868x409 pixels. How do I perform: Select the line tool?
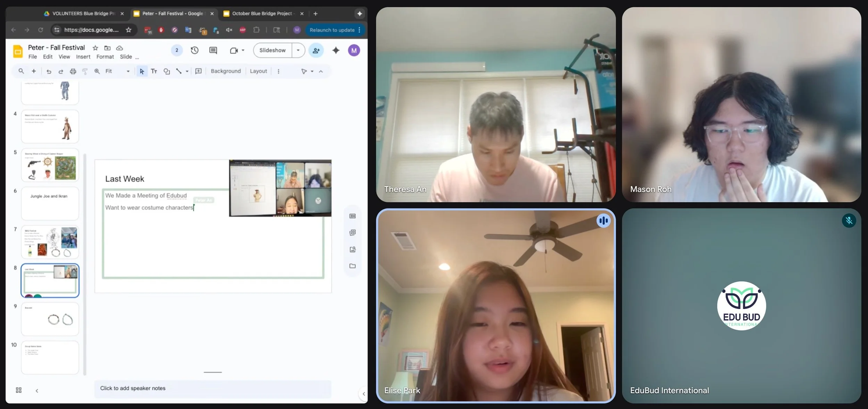coord(179,71)
